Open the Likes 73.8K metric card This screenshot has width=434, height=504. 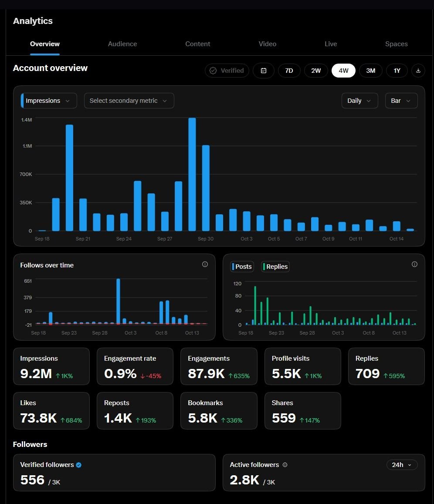click(51, 411)
